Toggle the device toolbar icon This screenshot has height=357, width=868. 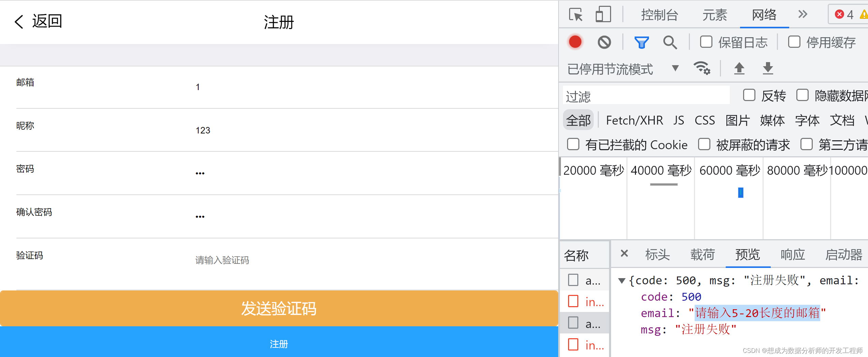click(x=603, y=15)
